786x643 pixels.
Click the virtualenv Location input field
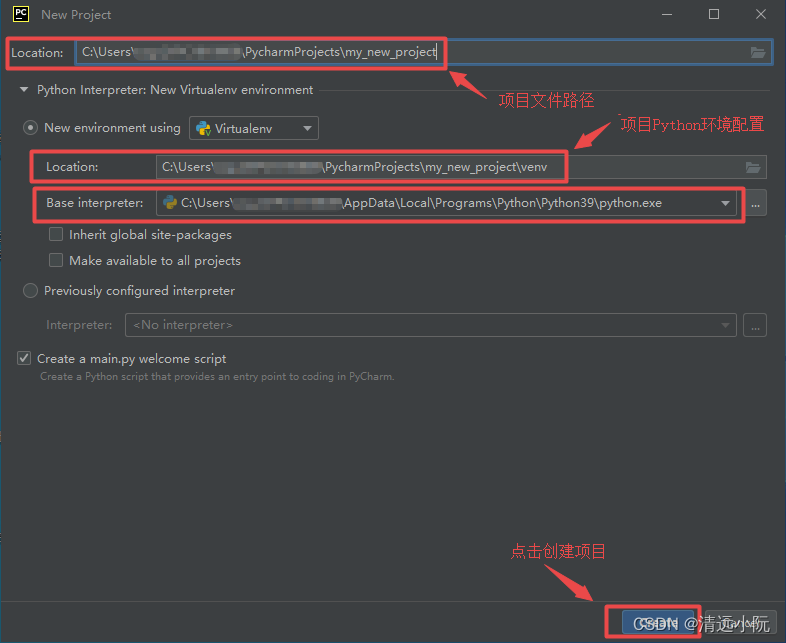coord(461,167)
